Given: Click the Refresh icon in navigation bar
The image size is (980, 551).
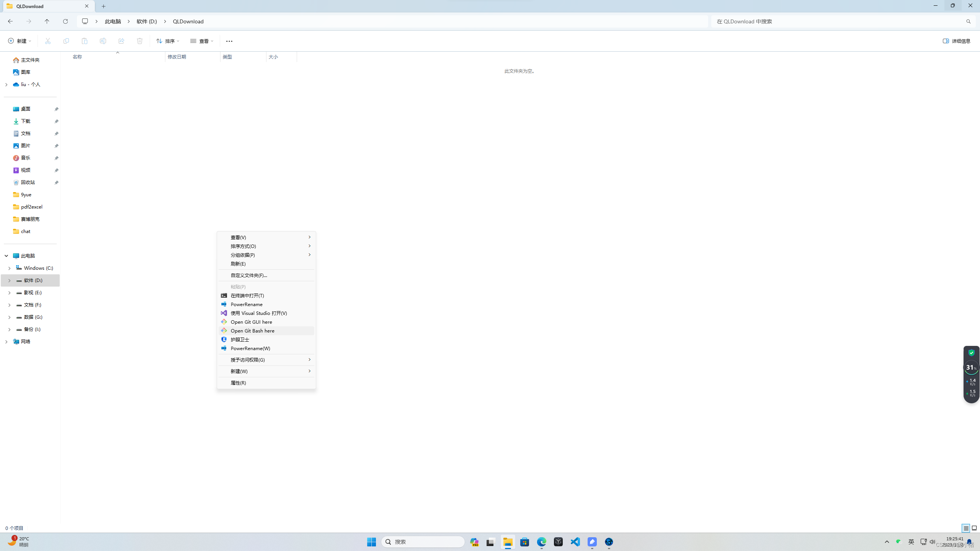Looking at the screenshot, I should click(x=65, y=21).
